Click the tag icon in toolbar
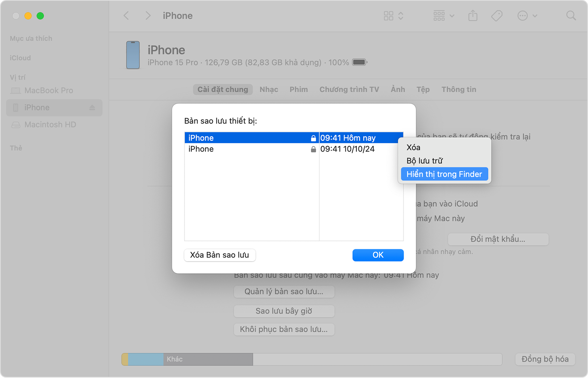Screen dimensions: 588x378 click(497, 16)
